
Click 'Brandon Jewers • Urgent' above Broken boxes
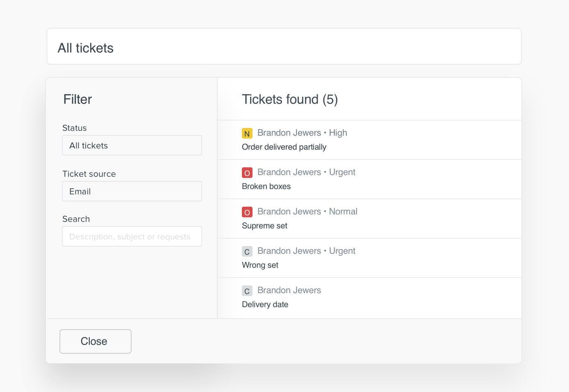click(306, 172)
